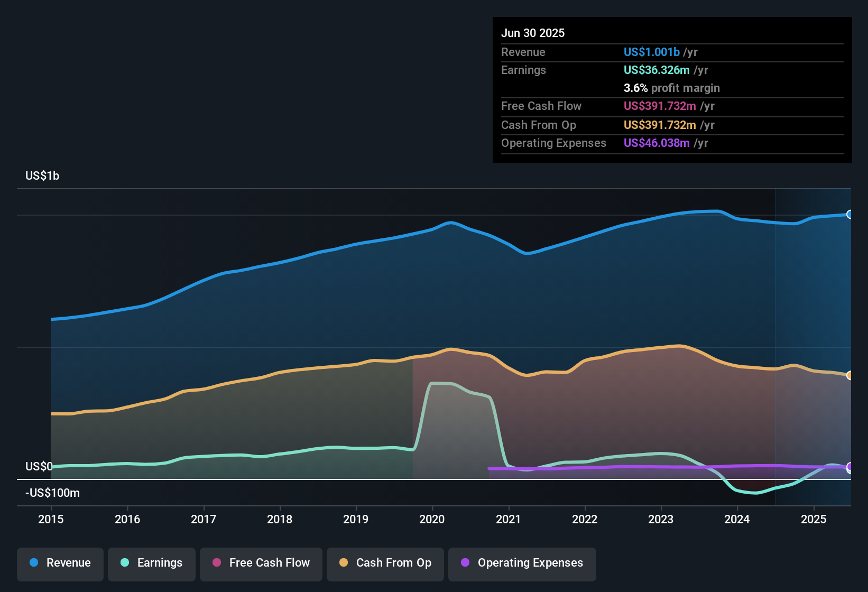868x592 pixels.
Task: Click the Earnings endpoint marker near the axis
Action: pos(850,468)
